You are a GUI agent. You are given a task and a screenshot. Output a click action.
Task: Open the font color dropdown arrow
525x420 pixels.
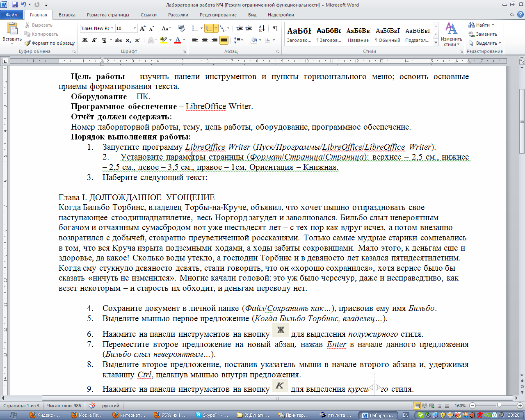pos(184,40)
